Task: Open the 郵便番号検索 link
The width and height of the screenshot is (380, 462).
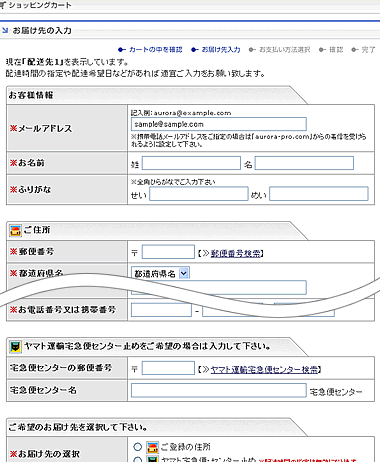Action: [235, 254]
